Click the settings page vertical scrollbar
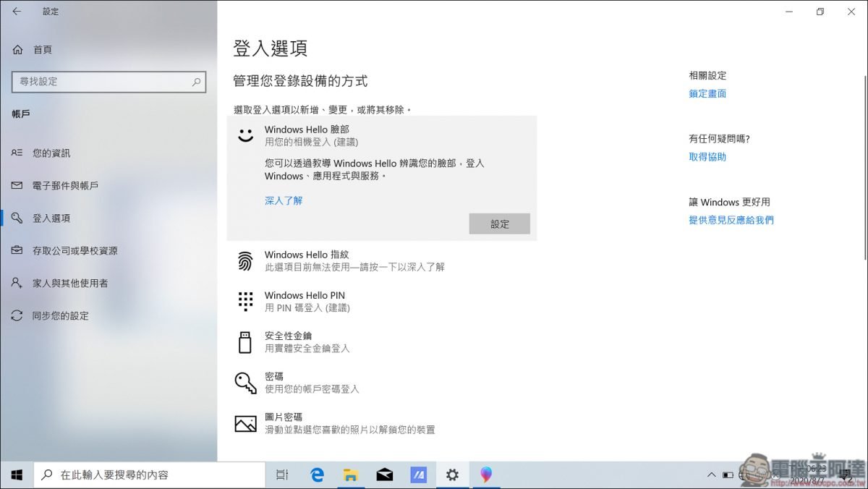 pos(865,145)
